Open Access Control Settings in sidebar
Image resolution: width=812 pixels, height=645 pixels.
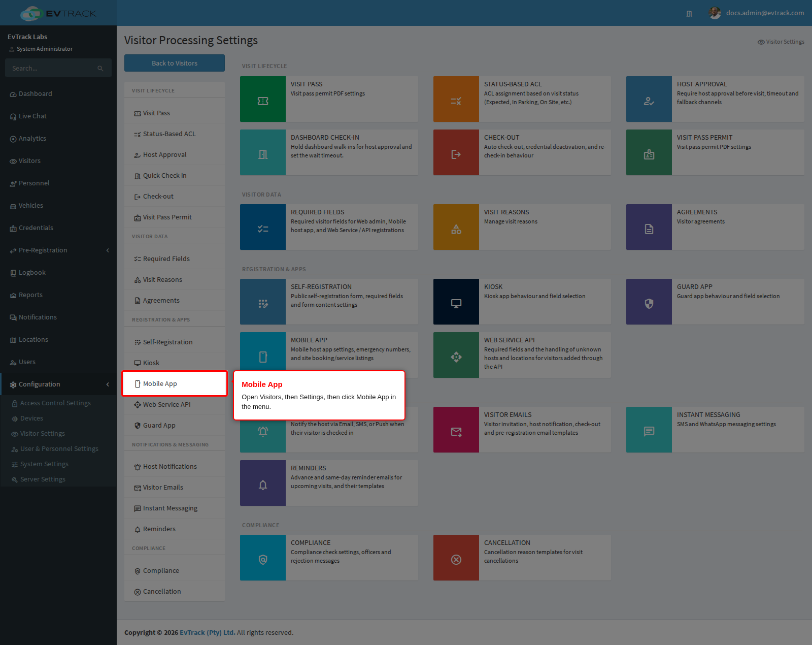coord(55,403)
